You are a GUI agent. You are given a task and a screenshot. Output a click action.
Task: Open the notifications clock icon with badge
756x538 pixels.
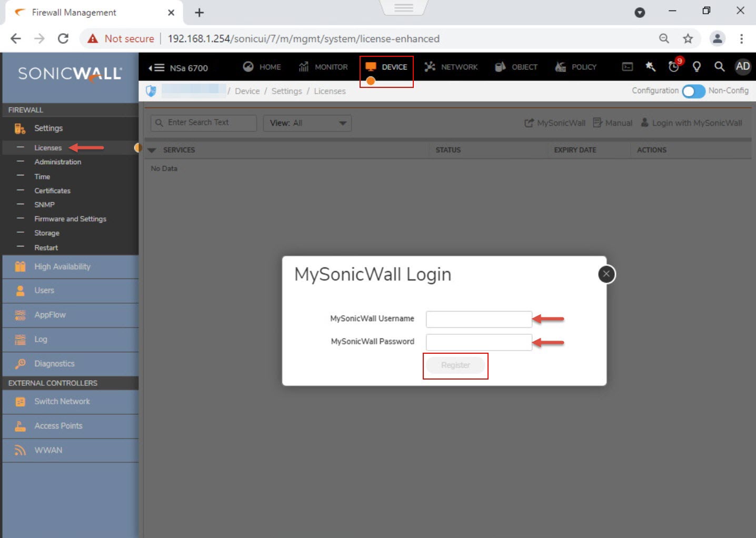pos(673,67)
